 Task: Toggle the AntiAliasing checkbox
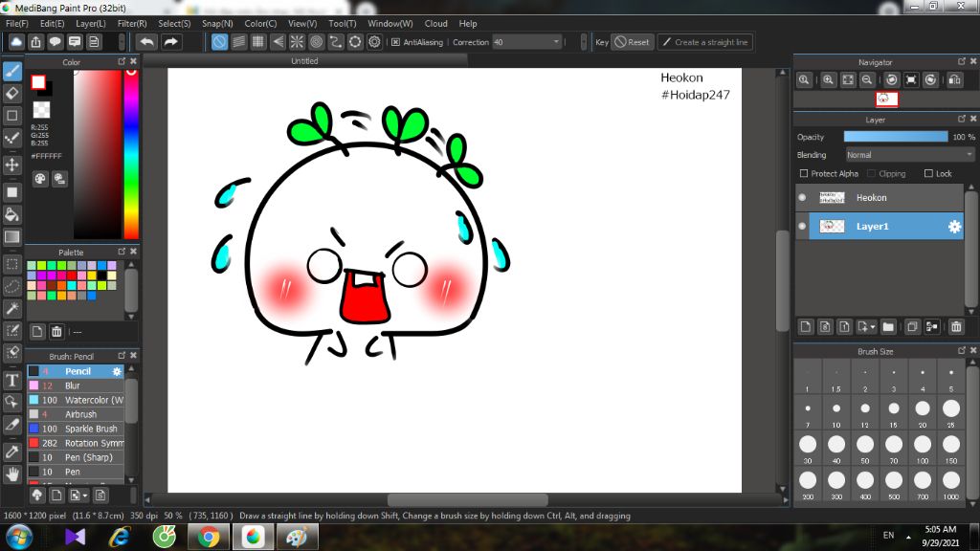click(395, 42)
